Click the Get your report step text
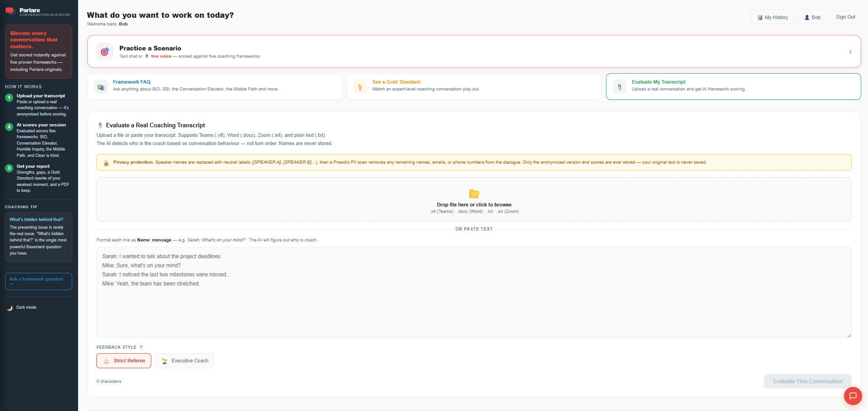Image resolution: width=868 pixels, height=411 pixels. pos(33,166)
